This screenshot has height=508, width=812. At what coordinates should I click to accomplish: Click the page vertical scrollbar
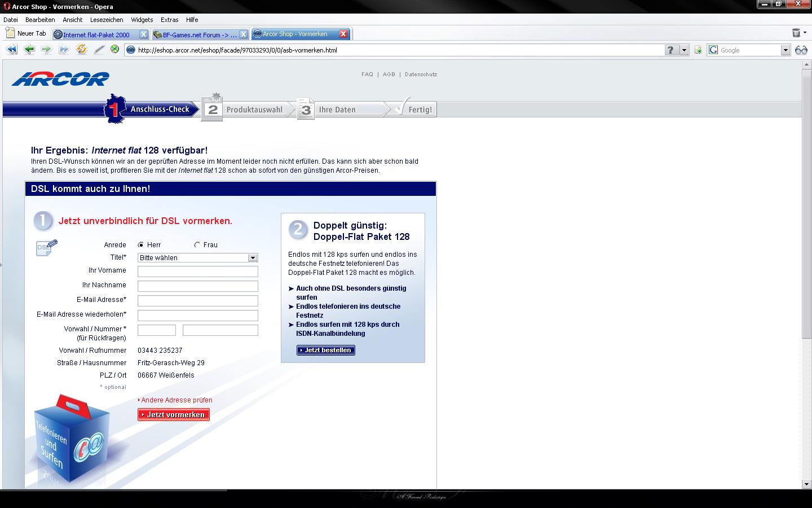click(806, 203)
